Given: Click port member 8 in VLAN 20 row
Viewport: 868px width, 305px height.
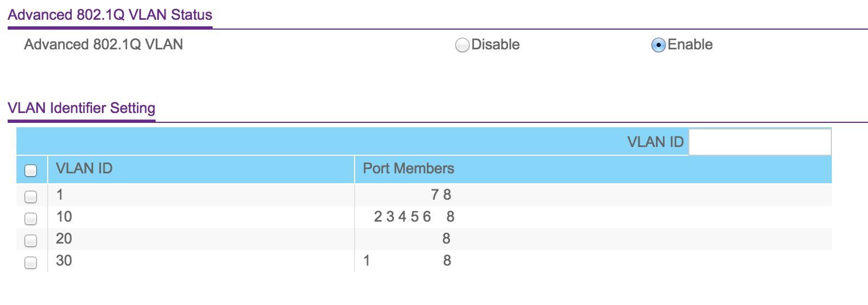Looking at the screenshot, I should (x=446, y=239).
